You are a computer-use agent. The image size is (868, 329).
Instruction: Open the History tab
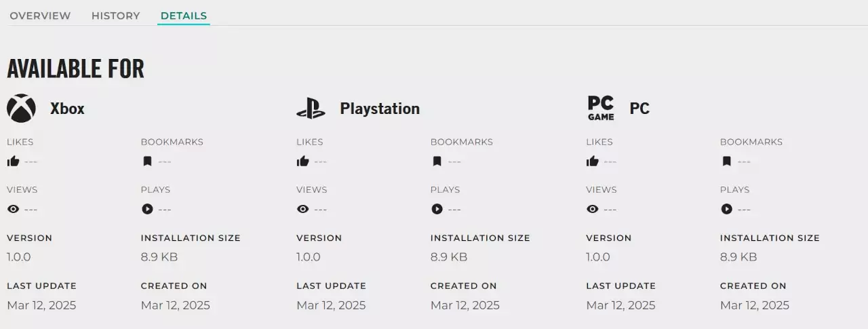(x=115, y=16)
